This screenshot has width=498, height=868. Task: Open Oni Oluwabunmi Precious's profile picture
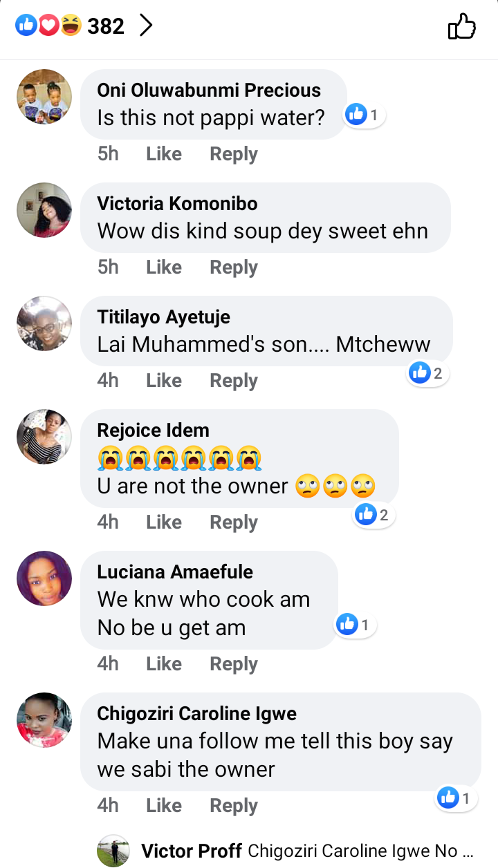click(x=44, y=97)
